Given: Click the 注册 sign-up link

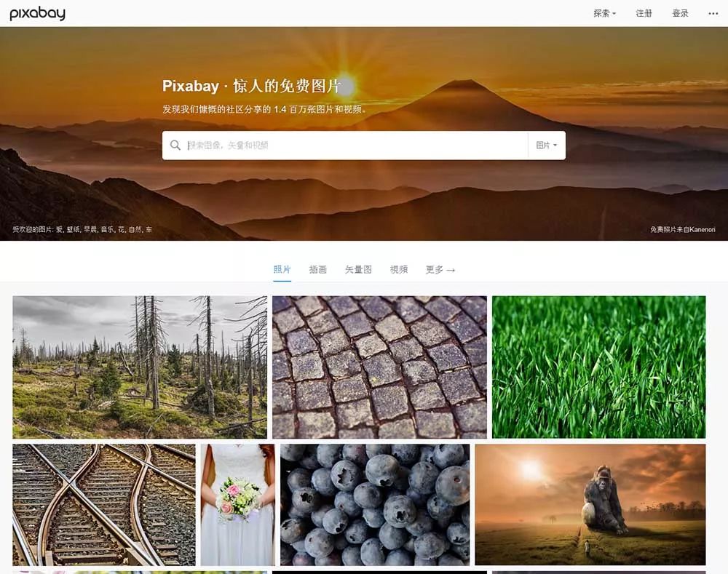Looking at the screenshot, I should click(x=644, y=13).
